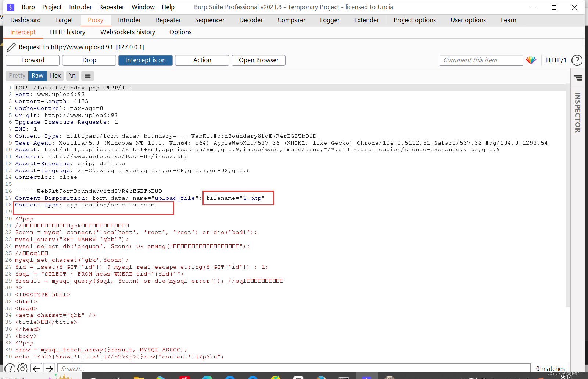Open the request editor hamburger menu icon
588x379 pixels.
87,76
